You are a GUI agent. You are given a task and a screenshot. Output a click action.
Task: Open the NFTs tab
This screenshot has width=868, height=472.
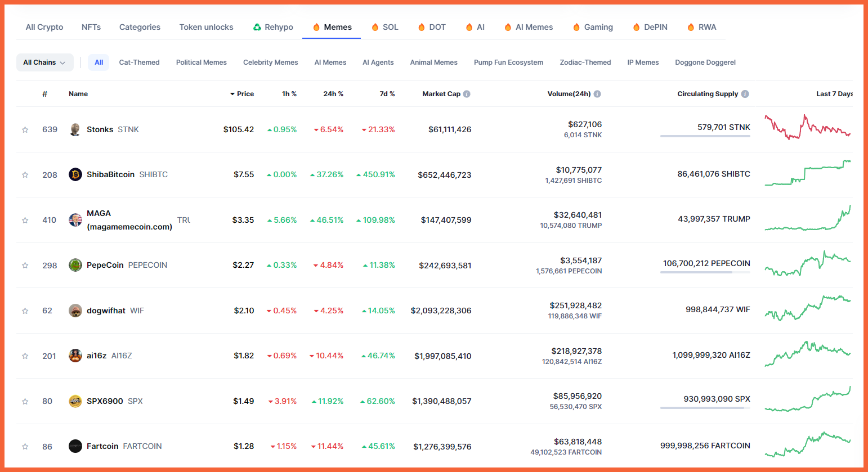pyautogui.click(x=91, y=27)
